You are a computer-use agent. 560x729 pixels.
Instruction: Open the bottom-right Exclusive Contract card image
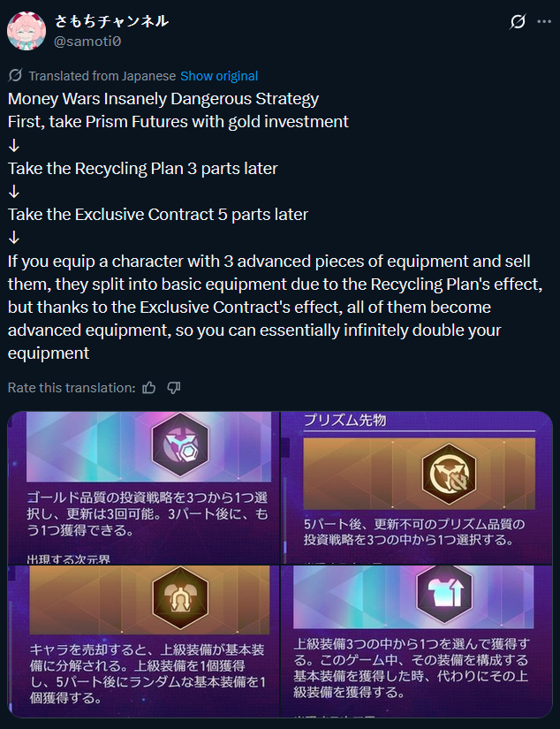(417, 642)
